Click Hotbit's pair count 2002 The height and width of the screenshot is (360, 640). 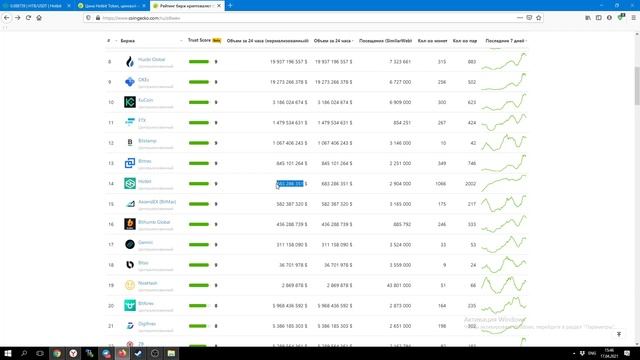470,184
